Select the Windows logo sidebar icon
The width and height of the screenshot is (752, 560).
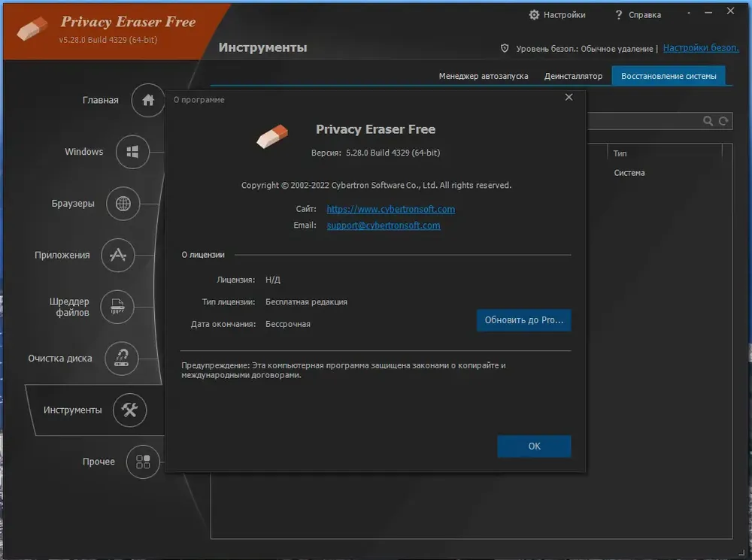[132, 152]
